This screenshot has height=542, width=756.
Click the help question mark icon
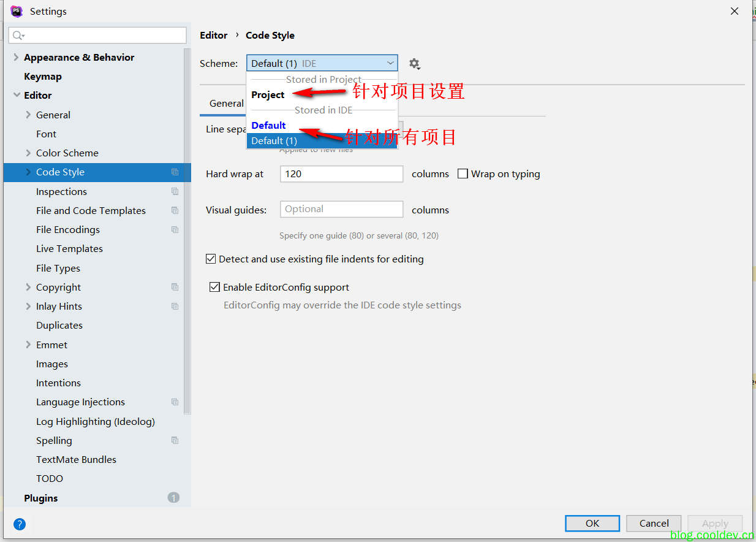[20, 524]
